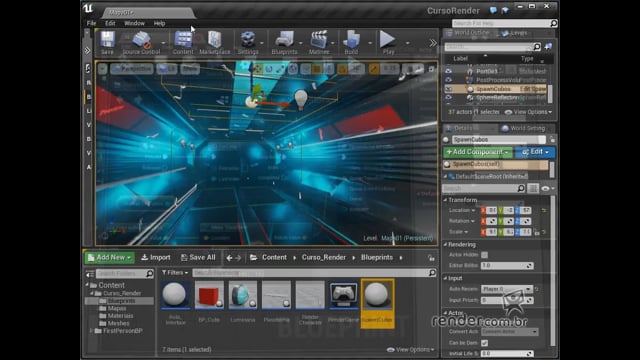Open the Window menu
The image size is (640, 360).
pyautogui.click(x=134, y=23)
